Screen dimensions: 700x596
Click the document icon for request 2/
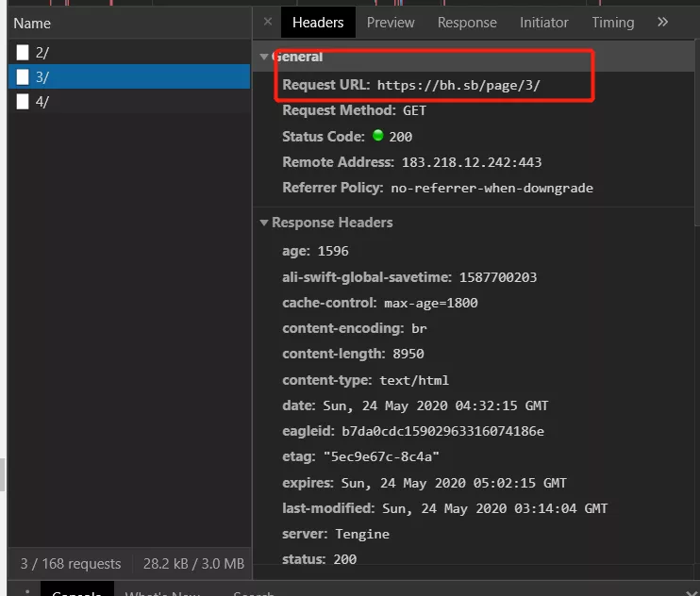point(23,53)
